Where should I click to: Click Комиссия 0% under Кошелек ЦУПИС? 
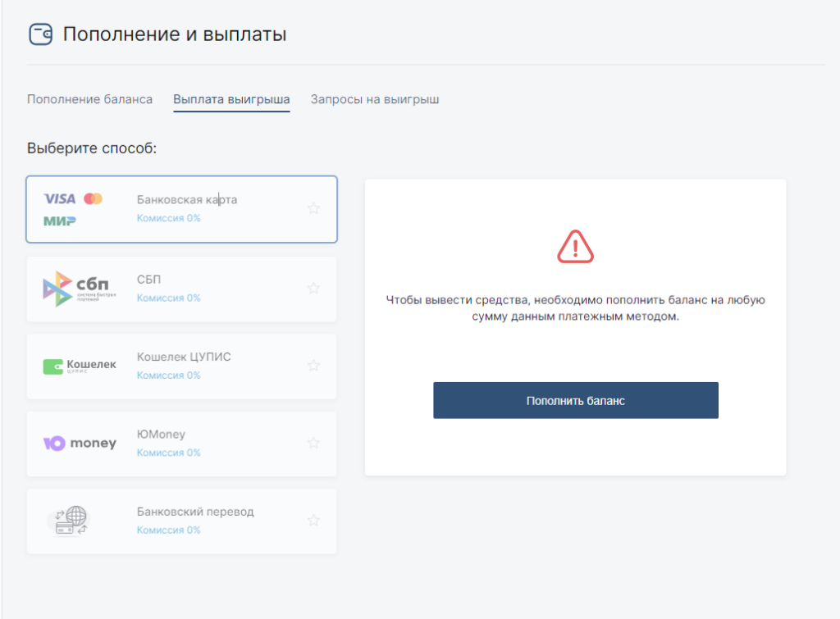click(x=168, y=375)
